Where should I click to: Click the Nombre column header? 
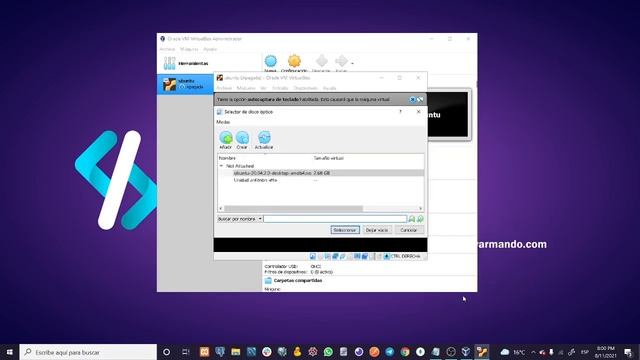click(227, 158)
